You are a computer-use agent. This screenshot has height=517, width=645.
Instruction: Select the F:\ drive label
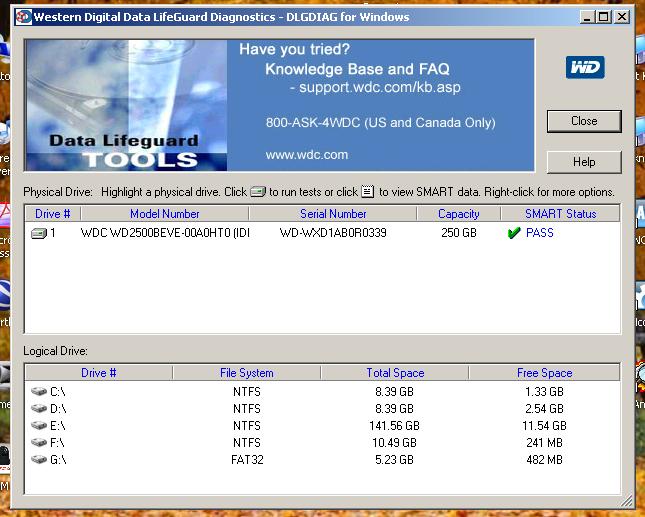point(57,443)
